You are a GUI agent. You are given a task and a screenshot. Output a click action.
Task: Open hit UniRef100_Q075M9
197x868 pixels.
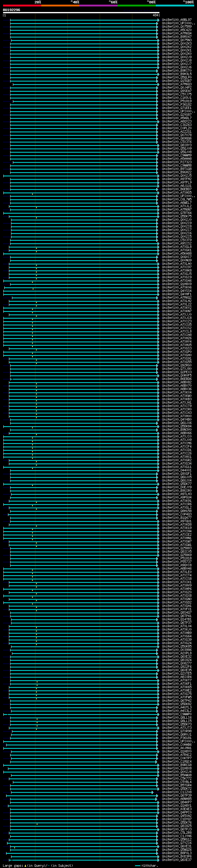tap(177, 26)
